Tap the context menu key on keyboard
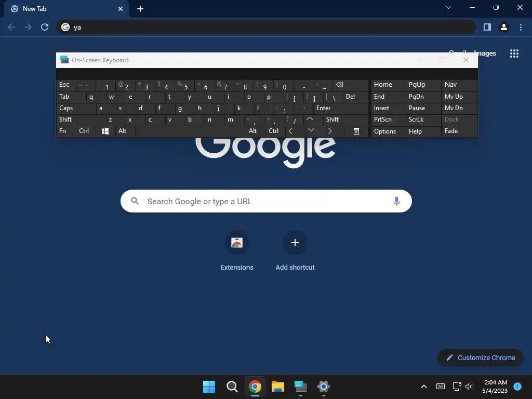Image resolution: width=532 pixels, height=399 pixels. [x=356, y=131]
